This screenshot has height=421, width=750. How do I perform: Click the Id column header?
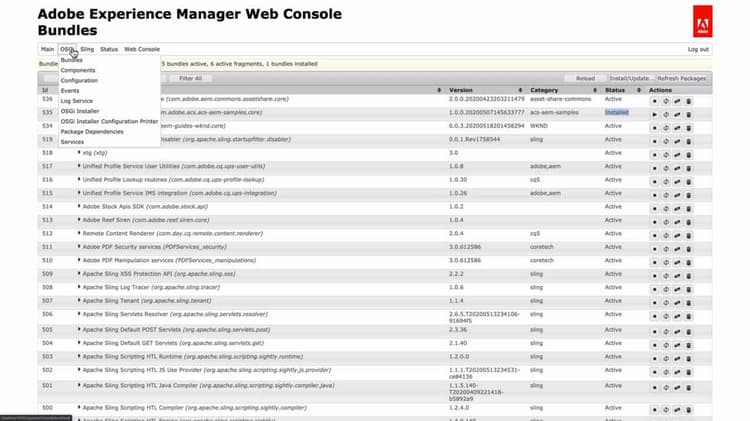pos(45,90)
